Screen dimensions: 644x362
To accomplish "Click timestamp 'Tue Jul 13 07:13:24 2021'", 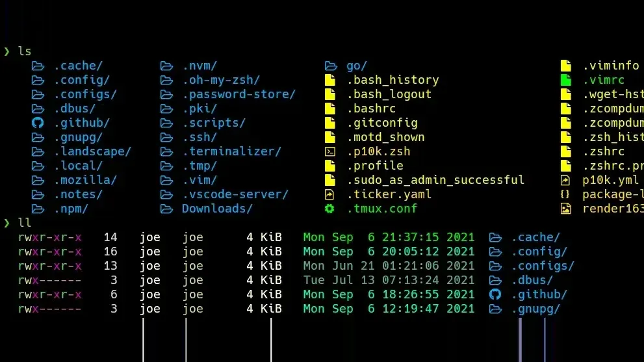I will tap(389, 280).
